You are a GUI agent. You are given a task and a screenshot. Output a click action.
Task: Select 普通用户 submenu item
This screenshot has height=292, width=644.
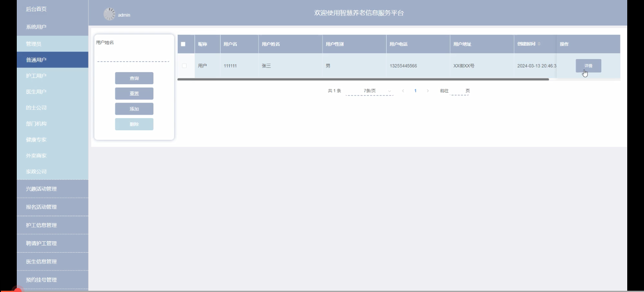point(52,60)
